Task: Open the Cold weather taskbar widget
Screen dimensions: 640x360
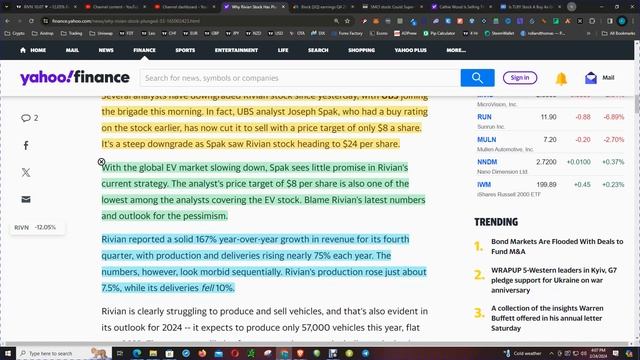Action: pos(523,353)
